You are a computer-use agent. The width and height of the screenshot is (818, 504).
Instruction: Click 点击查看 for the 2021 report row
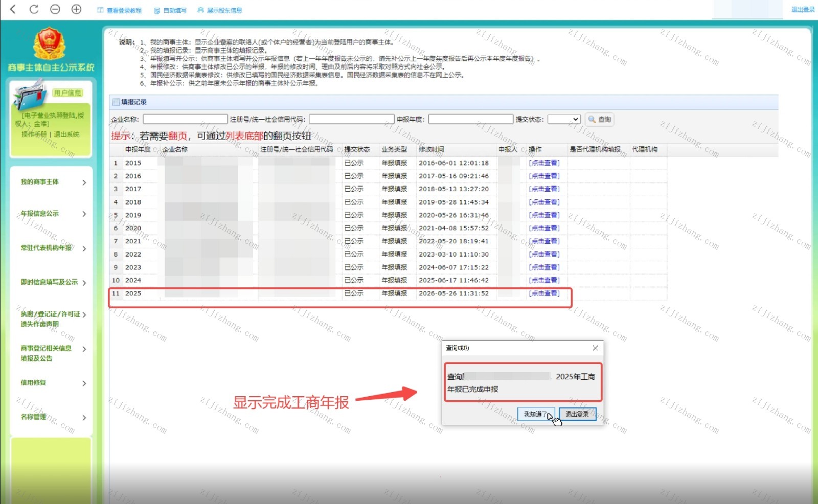544,241
